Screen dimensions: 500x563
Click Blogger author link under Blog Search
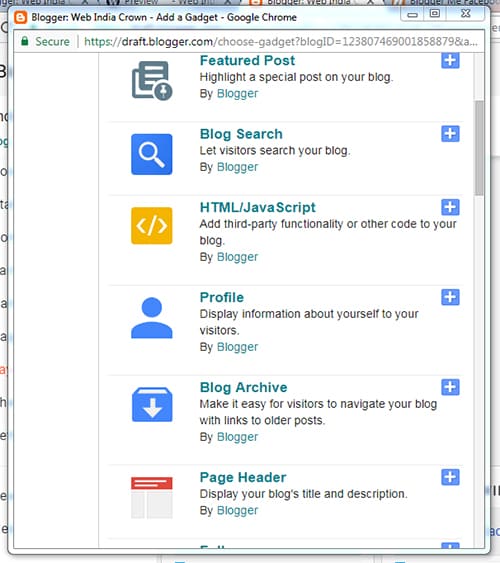pos(237,167)
